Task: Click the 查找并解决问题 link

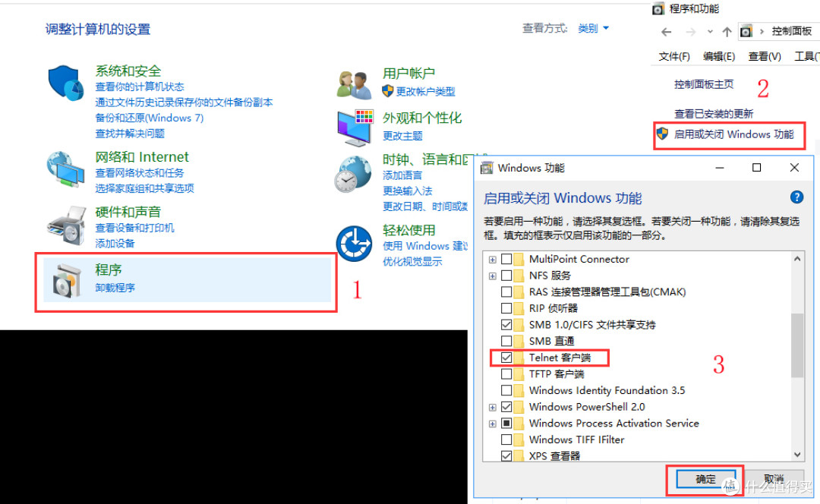Action: coord(130,134)
